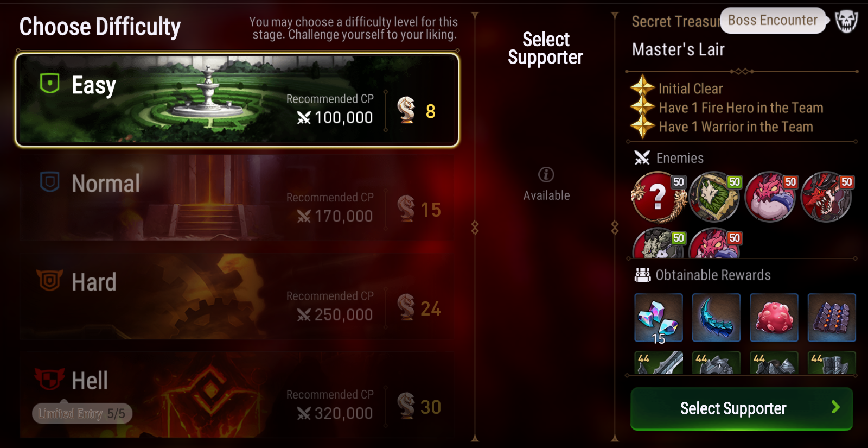This screenshot has height=448, width=868.
Task: View the red horned demon level 50 enemy
Action: 827,197
